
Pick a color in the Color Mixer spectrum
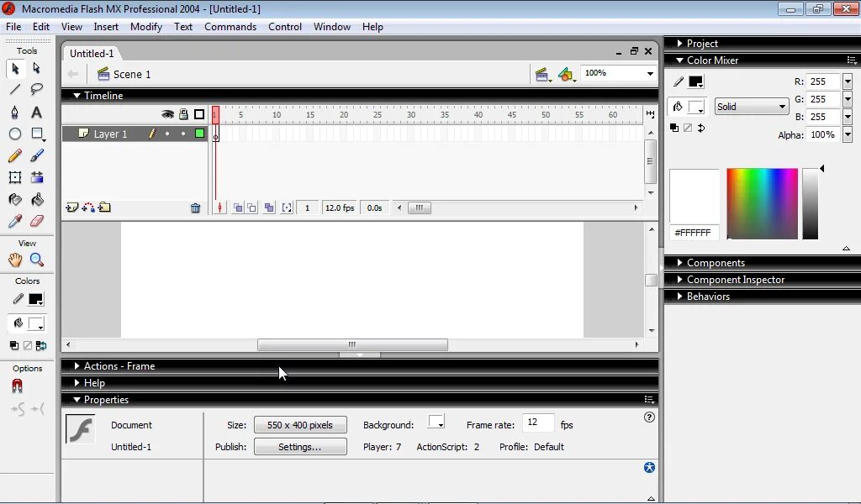click(762, 203)
